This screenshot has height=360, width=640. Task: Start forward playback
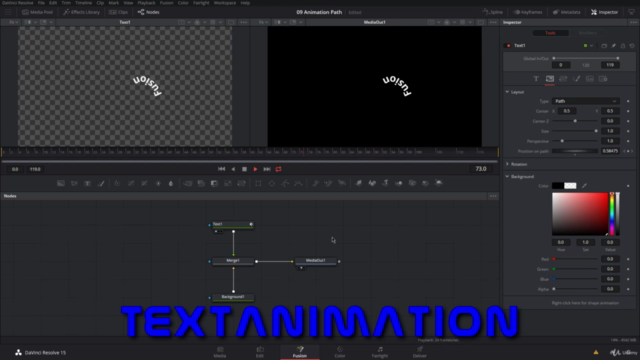coord(256,169)
